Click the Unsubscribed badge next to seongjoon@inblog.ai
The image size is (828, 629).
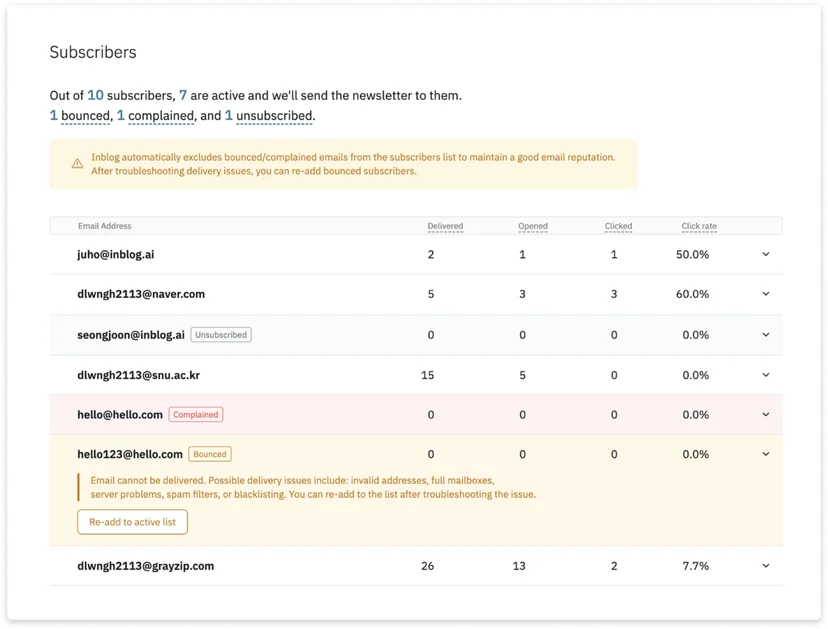click(221, 335)
